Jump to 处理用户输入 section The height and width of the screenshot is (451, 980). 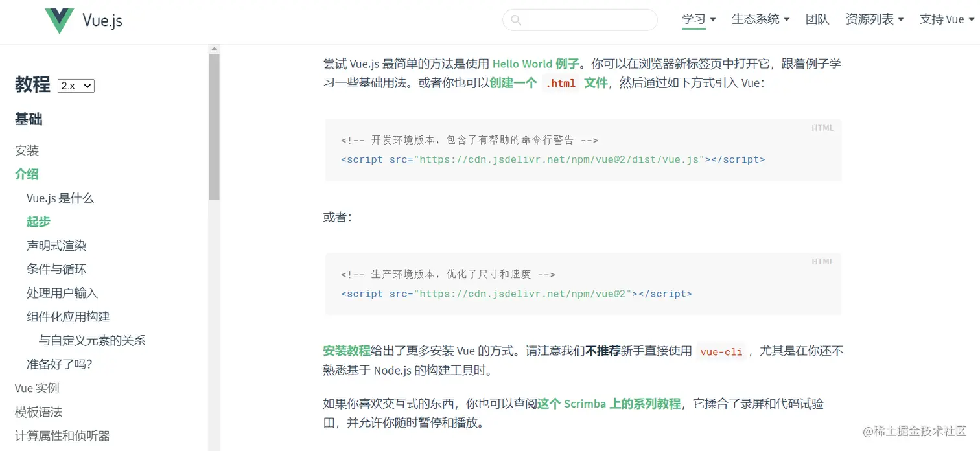point(62,293)
